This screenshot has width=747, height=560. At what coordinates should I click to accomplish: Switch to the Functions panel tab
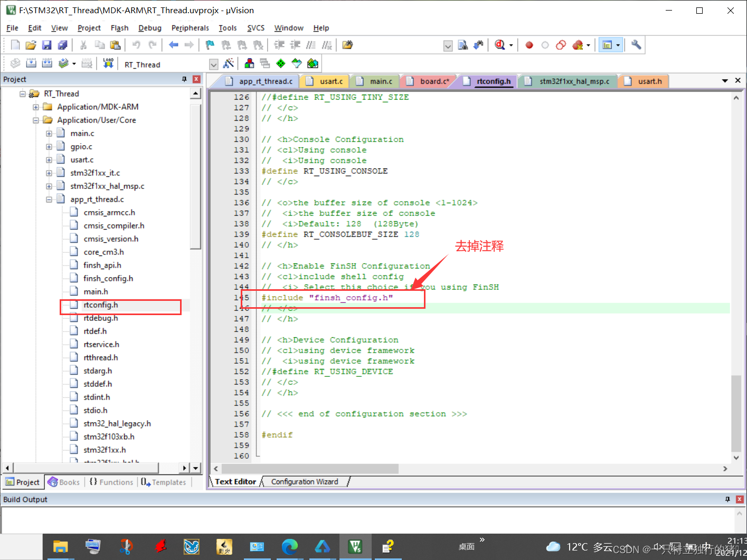click(111, 482)
